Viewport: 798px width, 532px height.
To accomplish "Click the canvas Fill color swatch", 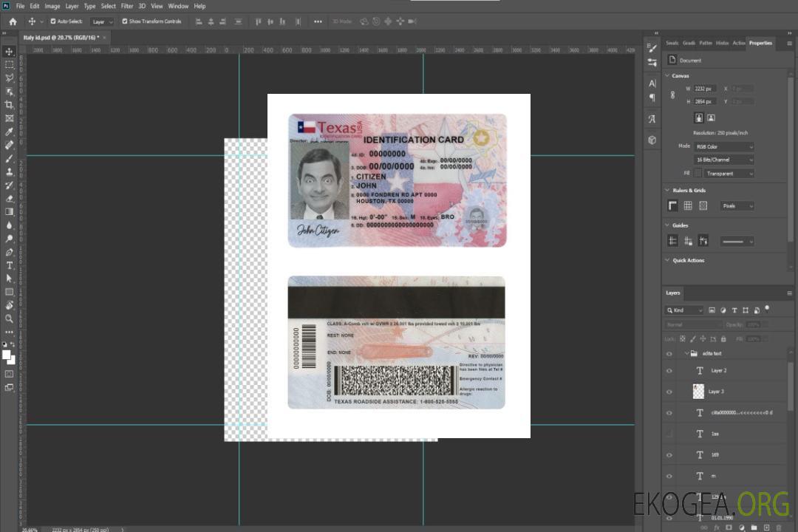I will click(x=698, y=174).
